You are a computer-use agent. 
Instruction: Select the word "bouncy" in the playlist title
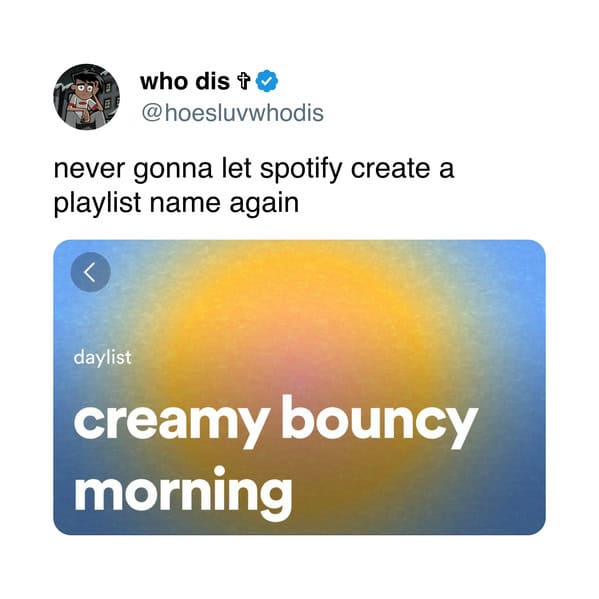pos(380,420)
